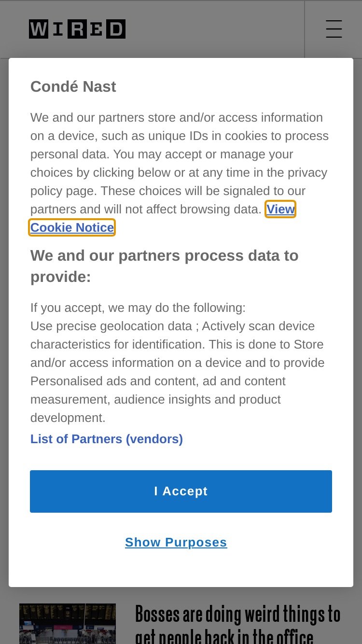
Task: Open the Show Purposes link
Action: click(x=176, y=542)
